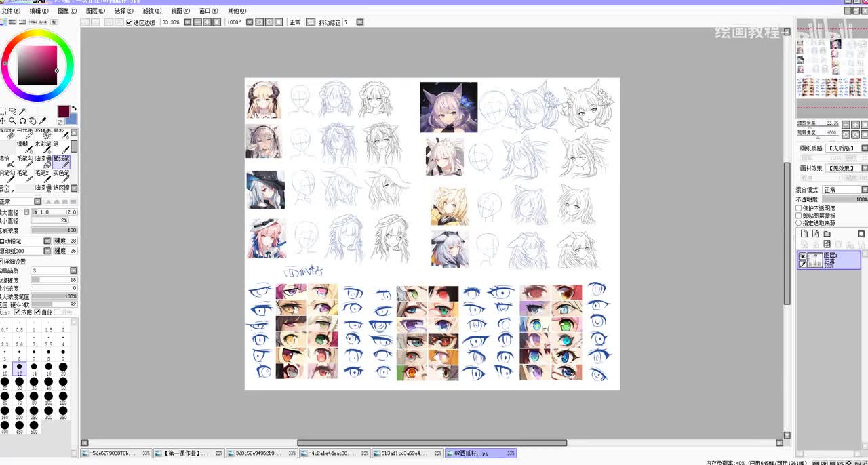Choose the 描线笔 brush preset
This screenshot has height=465, width=868.
click(x=61, y=161)
